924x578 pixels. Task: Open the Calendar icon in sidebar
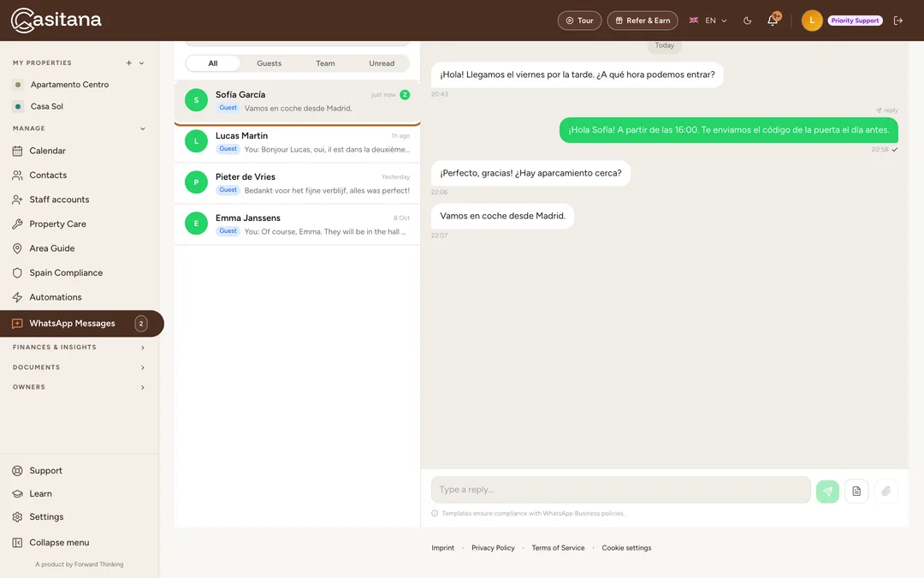(17, 151)
